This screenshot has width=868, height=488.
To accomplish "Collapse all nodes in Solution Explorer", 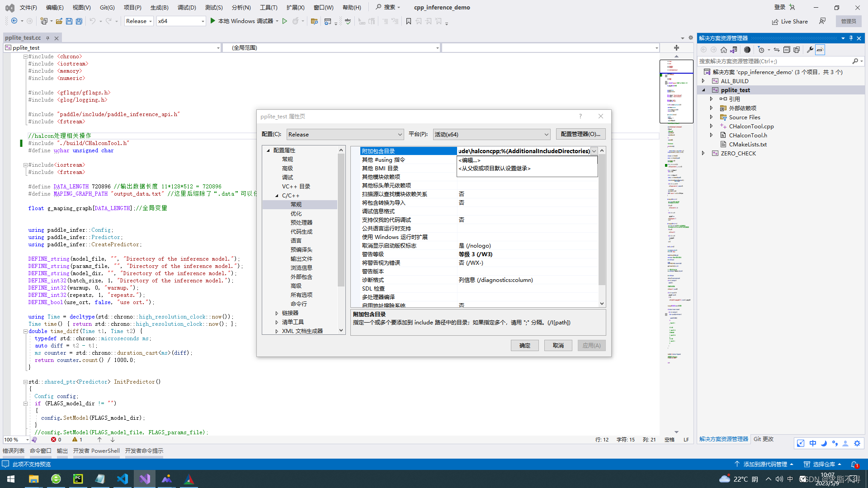I will (x=787, y=50).
